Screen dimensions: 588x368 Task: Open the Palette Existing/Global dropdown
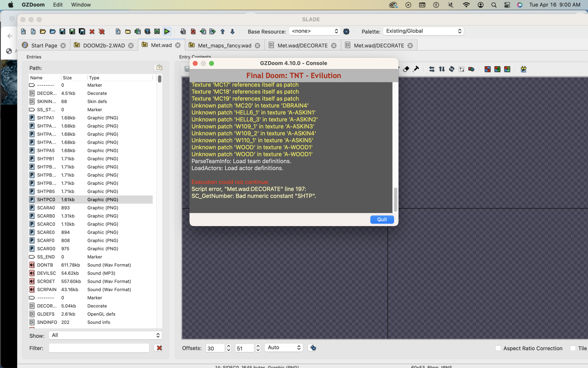(423, 31)
